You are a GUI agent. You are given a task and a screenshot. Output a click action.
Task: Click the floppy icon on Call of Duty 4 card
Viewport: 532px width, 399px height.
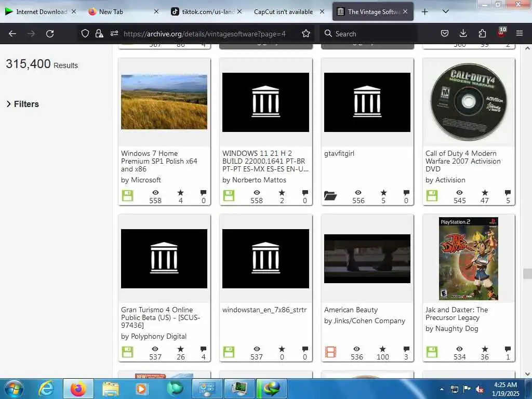(x=432, y=196)
